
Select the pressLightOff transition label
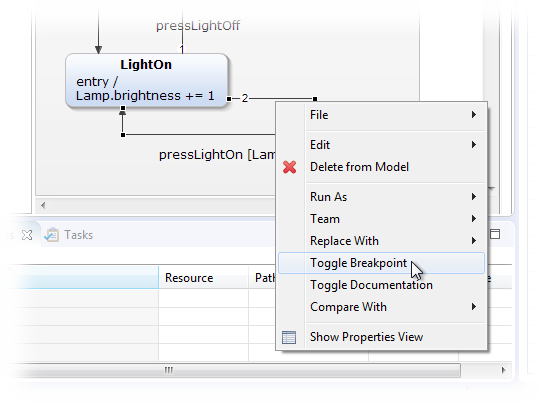pos(198,26)
